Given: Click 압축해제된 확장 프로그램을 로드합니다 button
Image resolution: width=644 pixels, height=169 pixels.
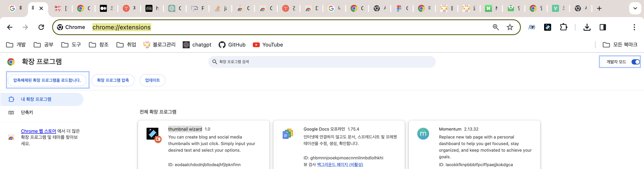Looking at the screenshot, I should [x=47, y=80].
